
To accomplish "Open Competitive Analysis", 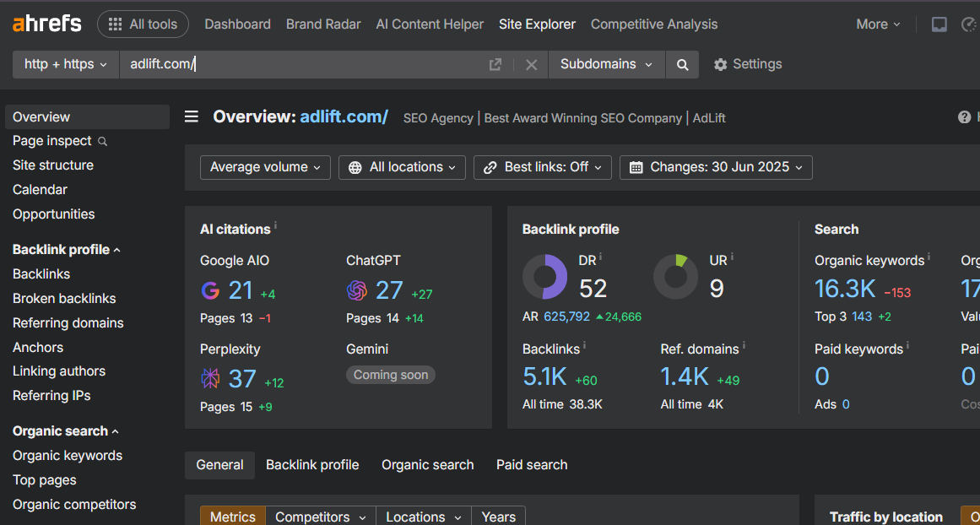I will tap(653, 24).
